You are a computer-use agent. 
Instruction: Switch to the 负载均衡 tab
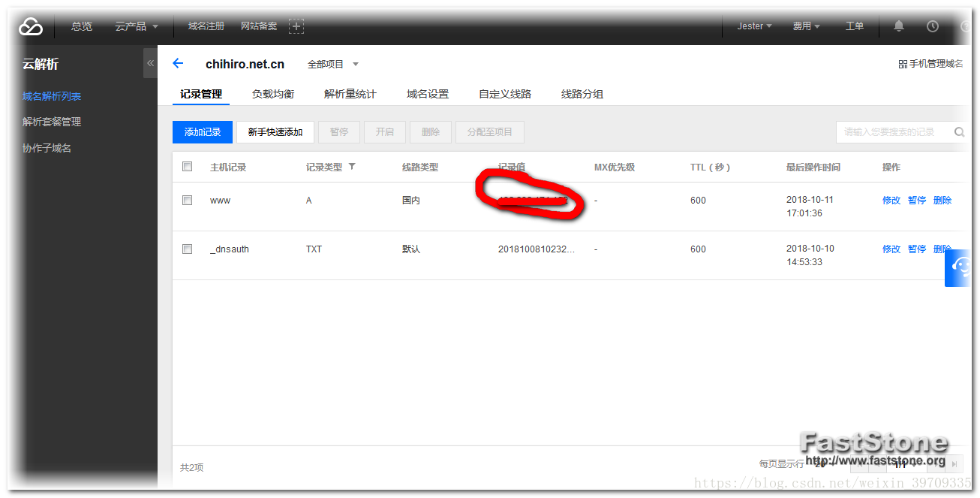(x=273, y=94)
